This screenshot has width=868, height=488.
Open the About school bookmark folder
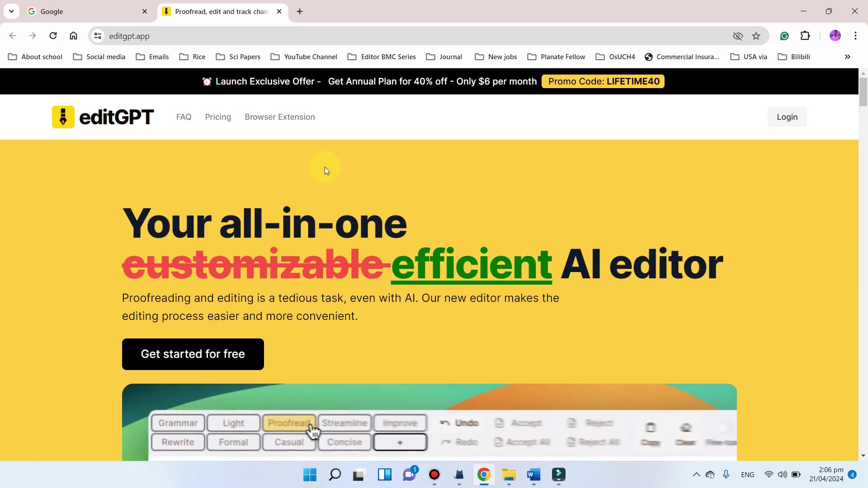[x=35, y=57]
